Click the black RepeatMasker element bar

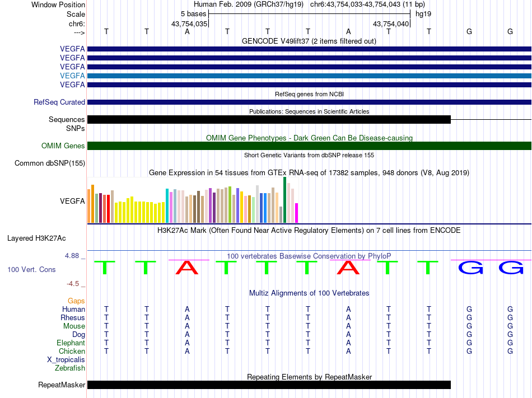pyautogui.click(x=269, y=385)
